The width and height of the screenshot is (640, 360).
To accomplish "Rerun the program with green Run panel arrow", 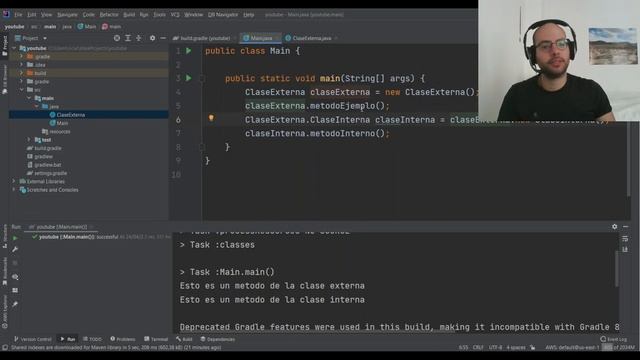I will click(15, 238).
